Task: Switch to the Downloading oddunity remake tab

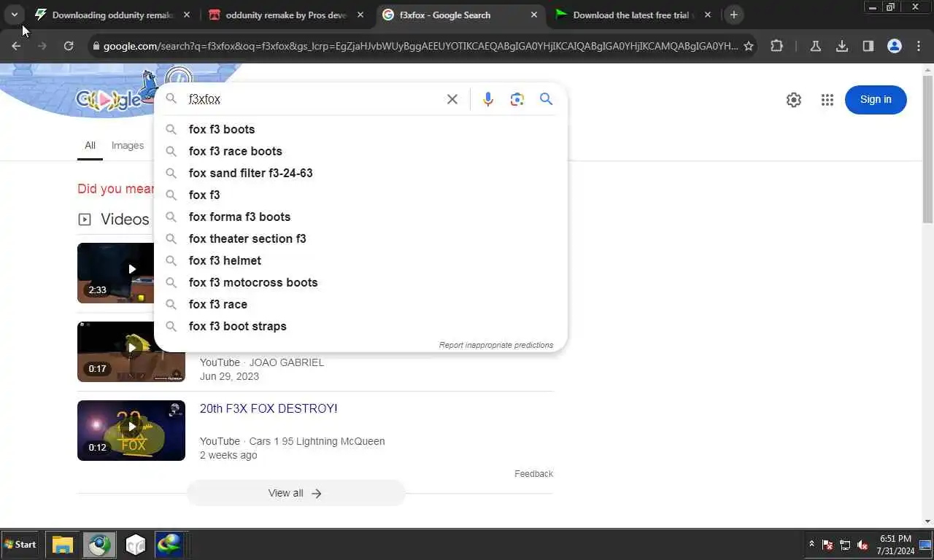Action: [x=114, y=15]
